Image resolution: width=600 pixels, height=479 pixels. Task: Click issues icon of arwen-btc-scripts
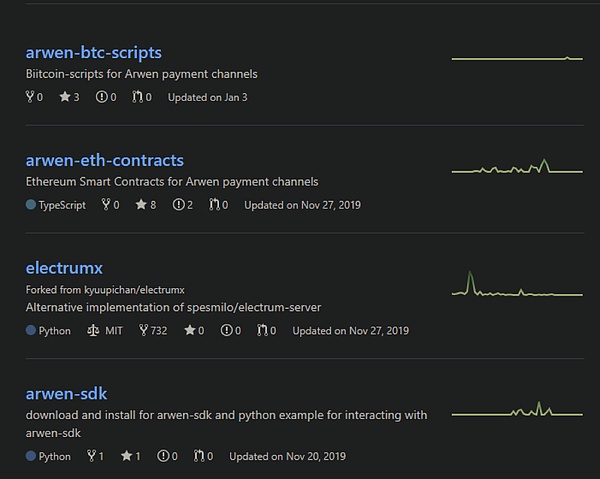[101, 97]
